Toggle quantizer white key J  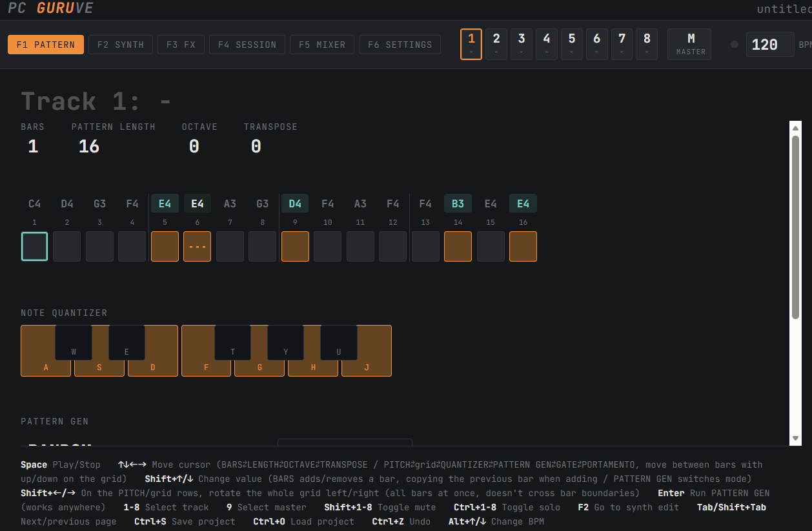pos(367,367)
